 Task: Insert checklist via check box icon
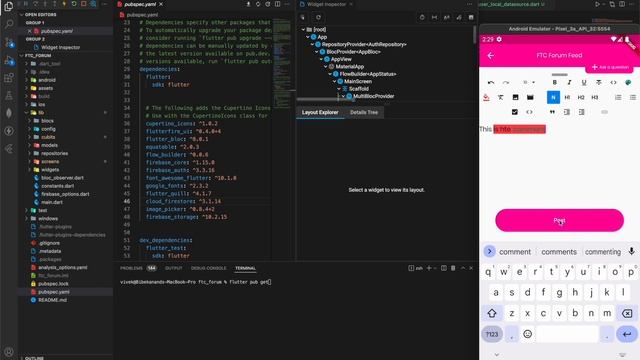coord(515,112)
